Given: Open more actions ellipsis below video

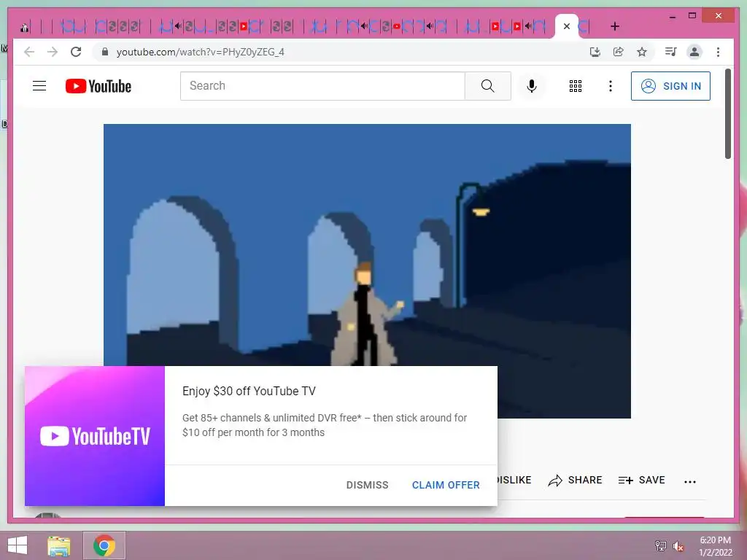Looking at the screenshot, I should click(690, 481).
